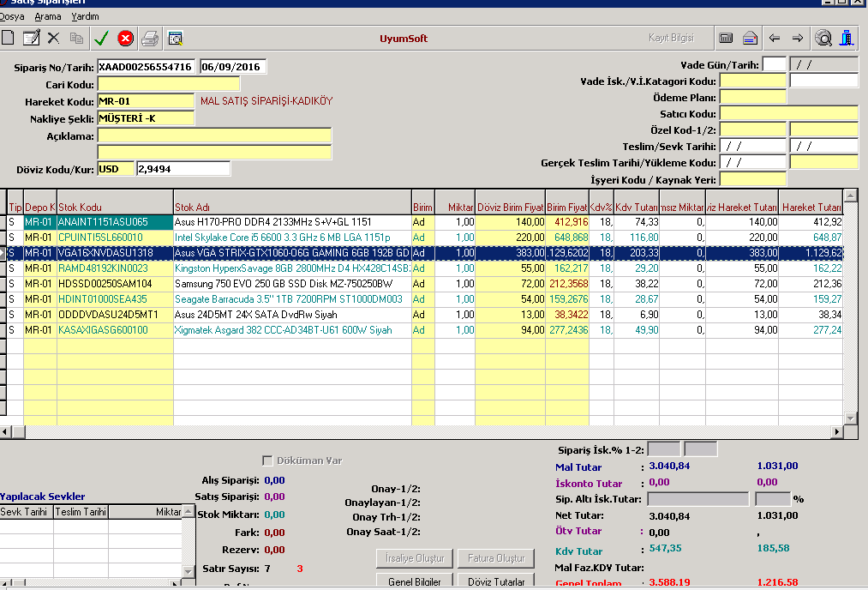This screenshot has height=590, width=868.
Task: Go to previous record with left arrow
Action: (775, 38)
